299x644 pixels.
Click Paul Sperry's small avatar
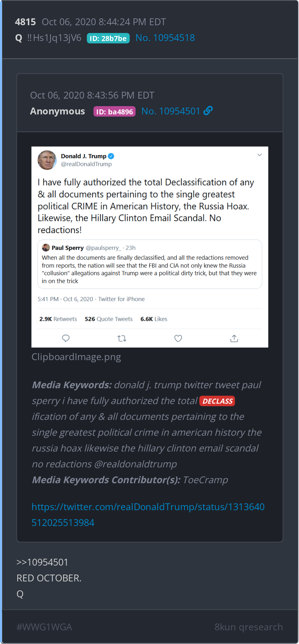[x=46, y=248]
